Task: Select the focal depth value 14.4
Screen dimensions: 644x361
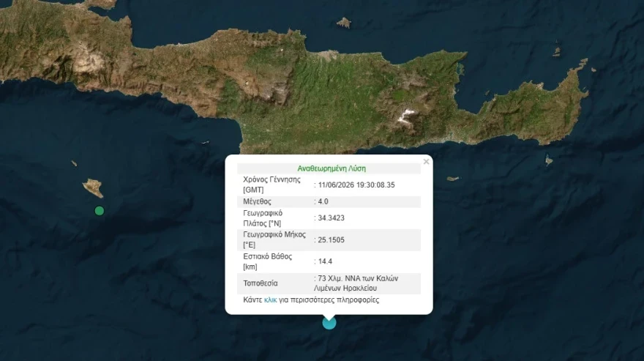Action: tap(325, 261)
